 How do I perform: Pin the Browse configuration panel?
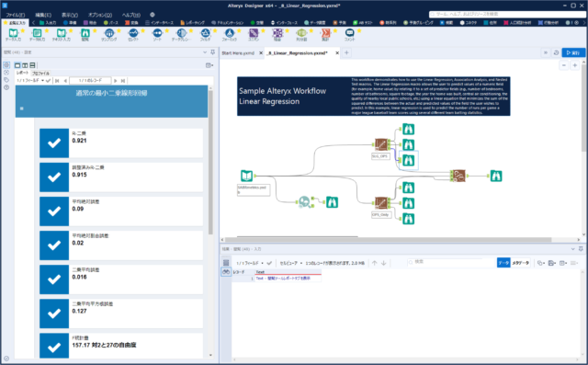[212, 52]
